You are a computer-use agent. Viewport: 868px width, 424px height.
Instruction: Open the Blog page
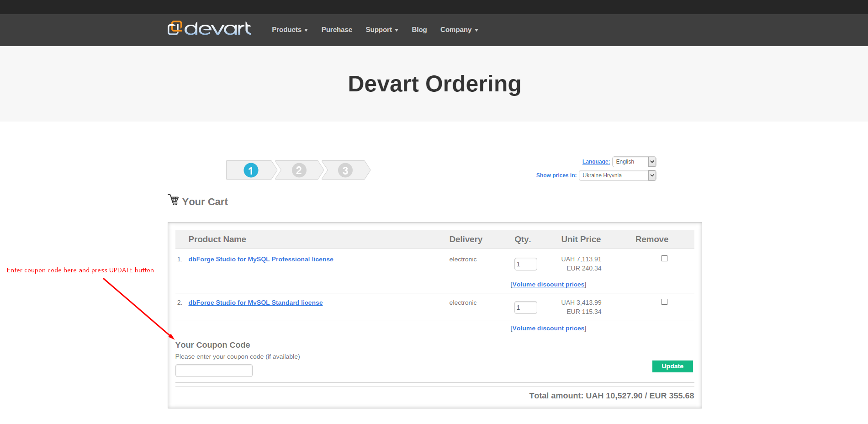coord(419,30)
